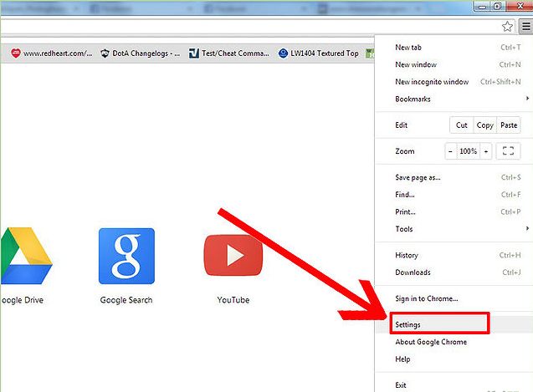Expand the Bookmarks submenu
533x392 pixels.
(x=454, y=99)
